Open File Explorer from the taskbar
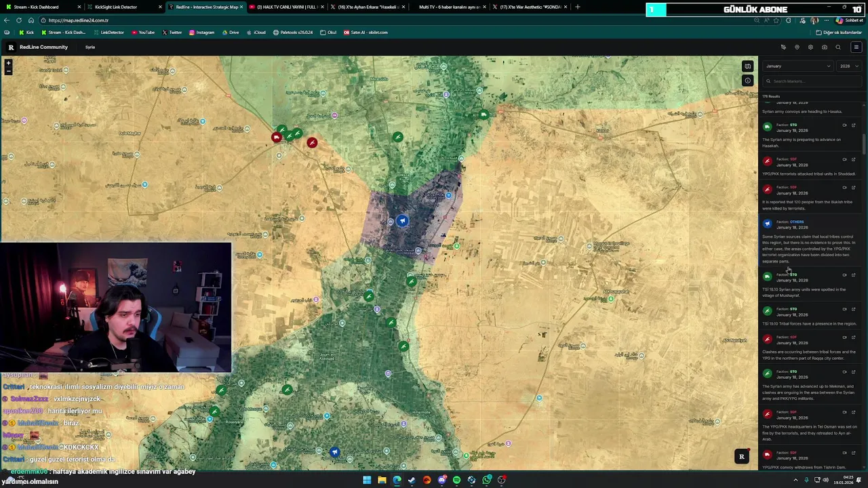This screenshot has height=488, width=868. click(382, 480)
